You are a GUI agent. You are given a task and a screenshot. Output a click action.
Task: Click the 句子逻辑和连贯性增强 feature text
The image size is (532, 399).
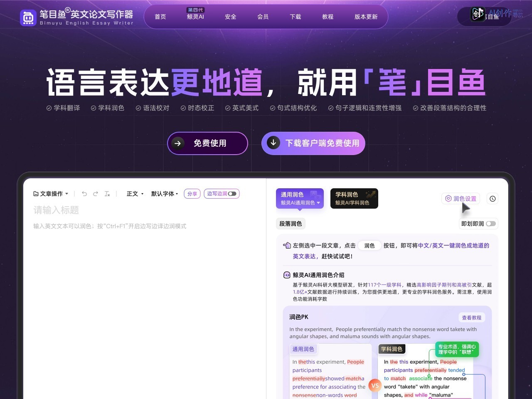[x=369, y=108]
